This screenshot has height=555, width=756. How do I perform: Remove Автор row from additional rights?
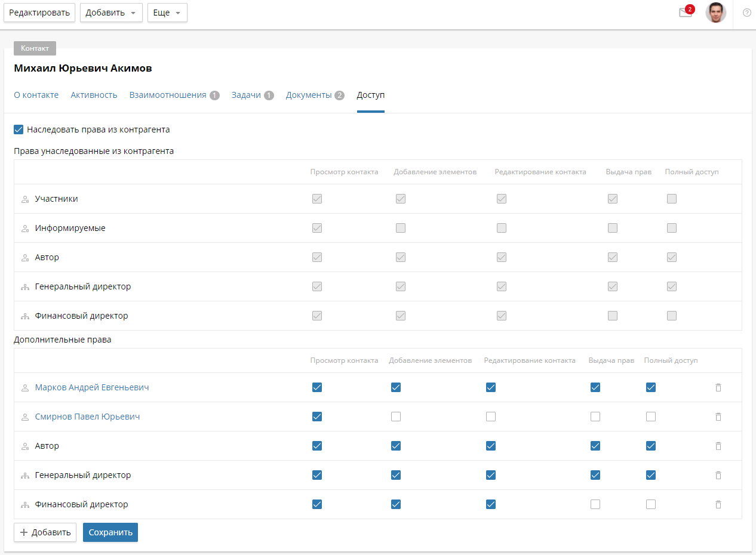pyautogui.click(x=718, y=446)
